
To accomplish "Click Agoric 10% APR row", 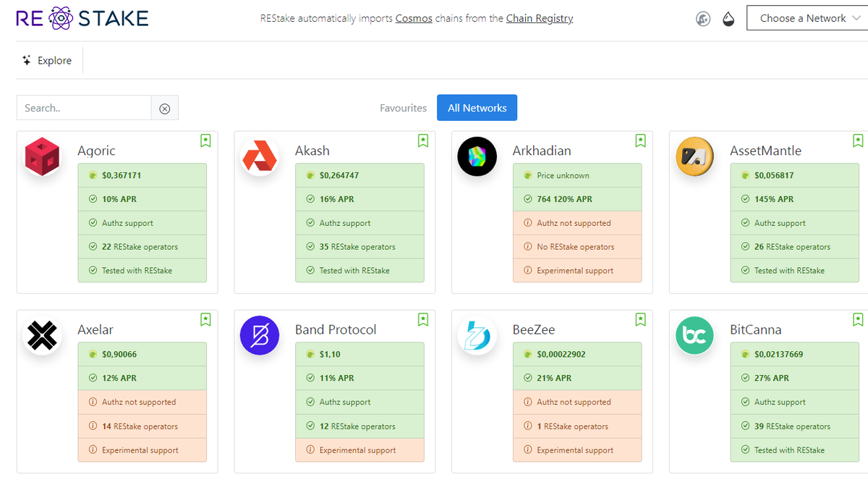I will [x=142, y=199].
